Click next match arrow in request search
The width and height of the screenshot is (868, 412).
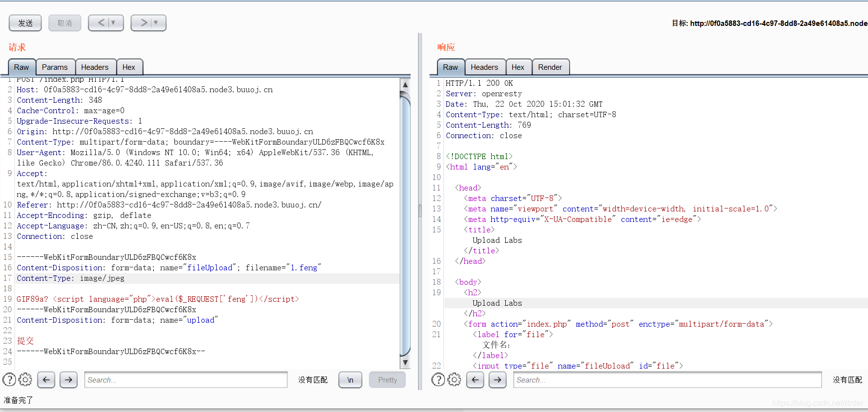[x=69, y=380]
